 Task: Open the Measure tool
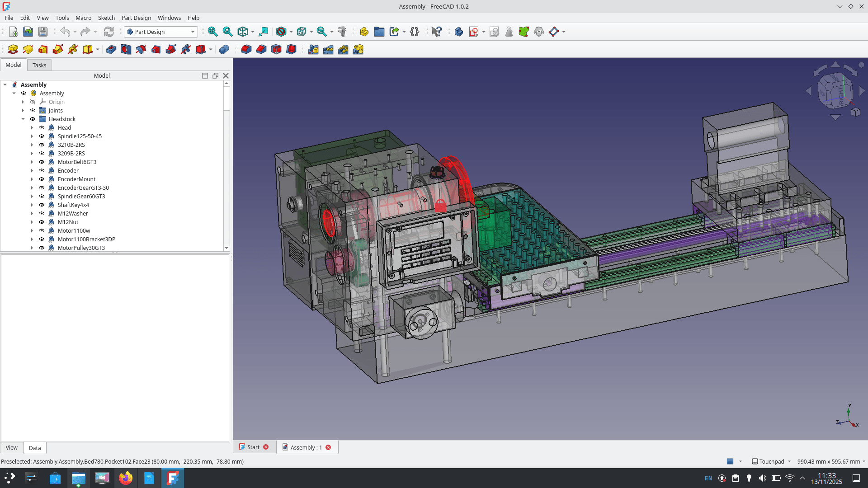click(343, 32)
